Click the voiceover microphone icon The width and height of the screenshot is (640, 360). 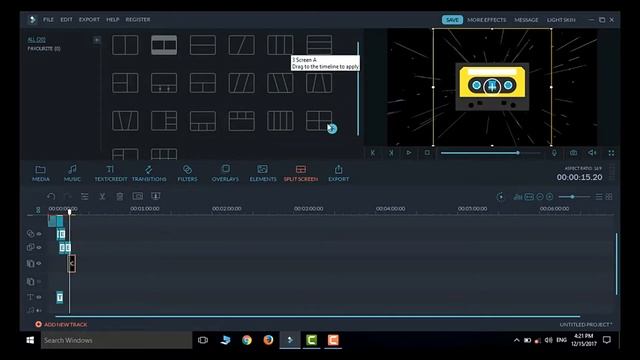pyautogui.click(x=554, y=153)
